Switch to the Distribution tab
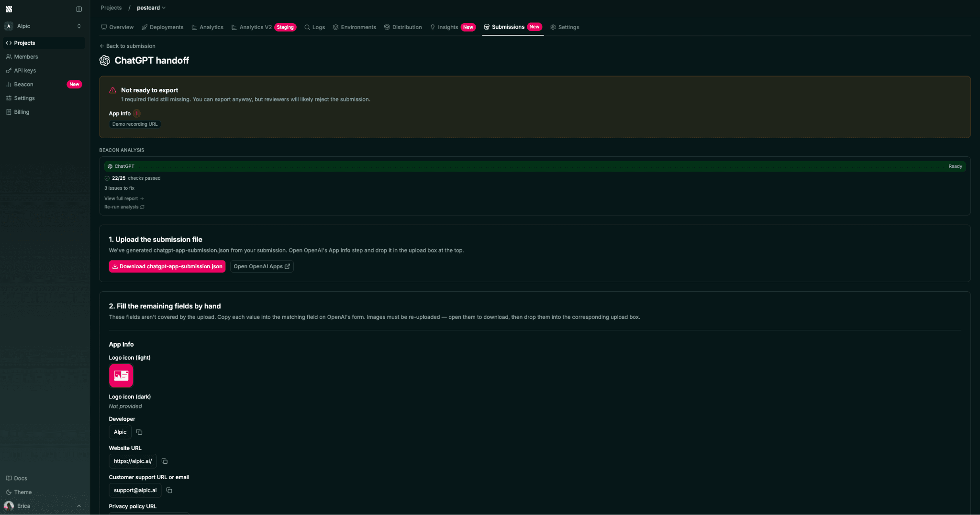 (x=403, y=27)
